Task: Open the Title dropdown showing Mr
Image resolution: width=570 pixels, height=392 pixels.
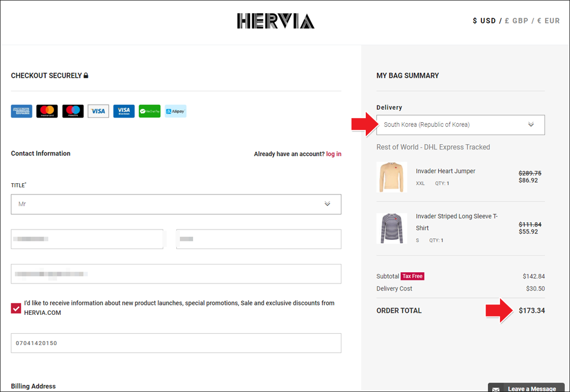Action: click(x=176, y=205)
